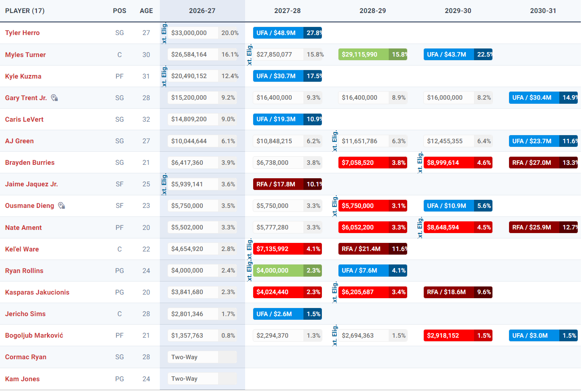Click Gary Trent Jr.'s UFA / $30.4M cell

click(543, 97)
